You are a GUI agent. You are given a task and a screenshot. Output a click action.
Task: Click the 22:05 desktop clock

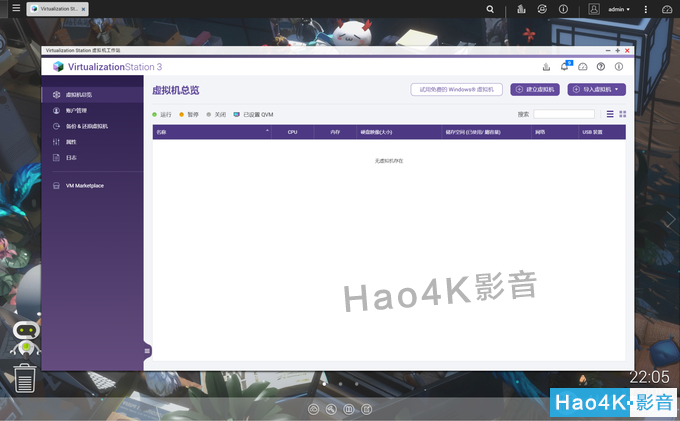[x=649, y=377]
